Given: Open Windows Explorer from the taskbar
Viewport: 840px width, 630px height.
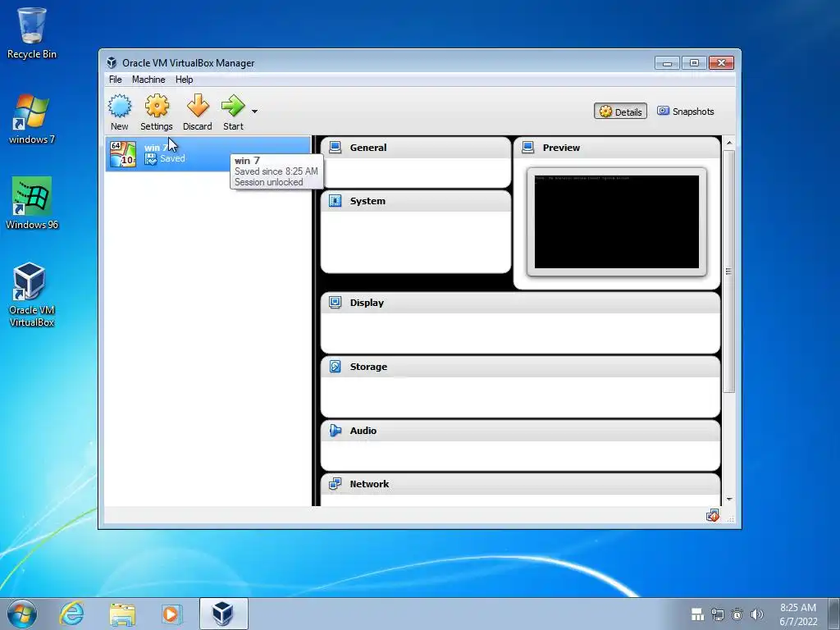Looking at the screenshot, I should (x=122, y=614).
